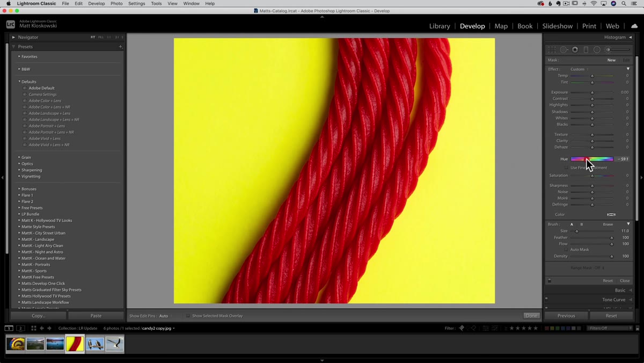This screenshot has width=644, height=363.
Task: Click the flagged filter icon
Action: tap(462, 328)
